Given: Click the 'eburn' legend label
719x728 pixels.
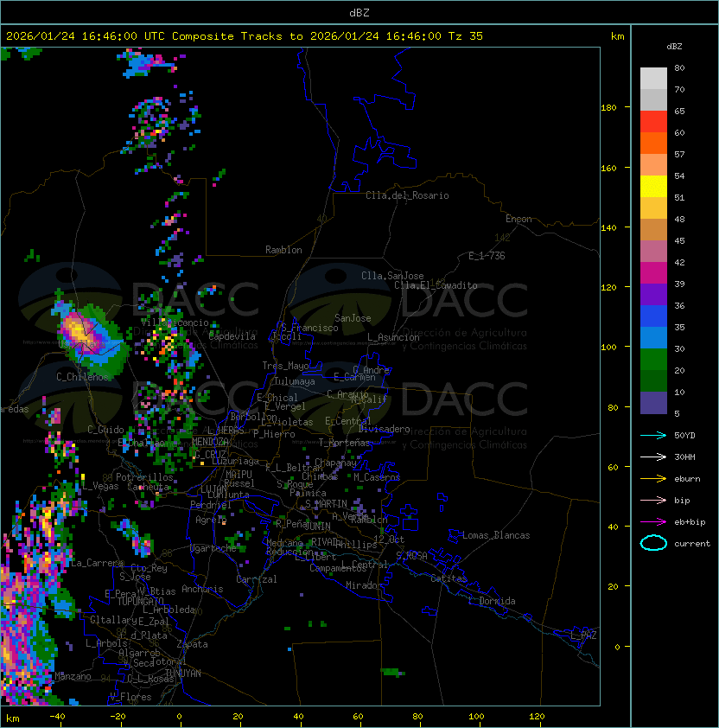Looking at the screenshot, I should pos(687,479).
